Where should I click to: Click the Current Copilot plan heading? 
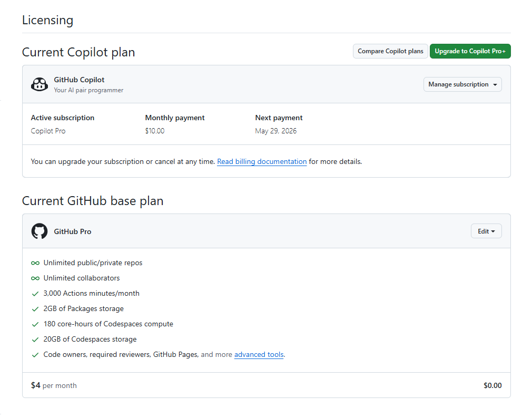pyautogui.click(x=78, y=52)
